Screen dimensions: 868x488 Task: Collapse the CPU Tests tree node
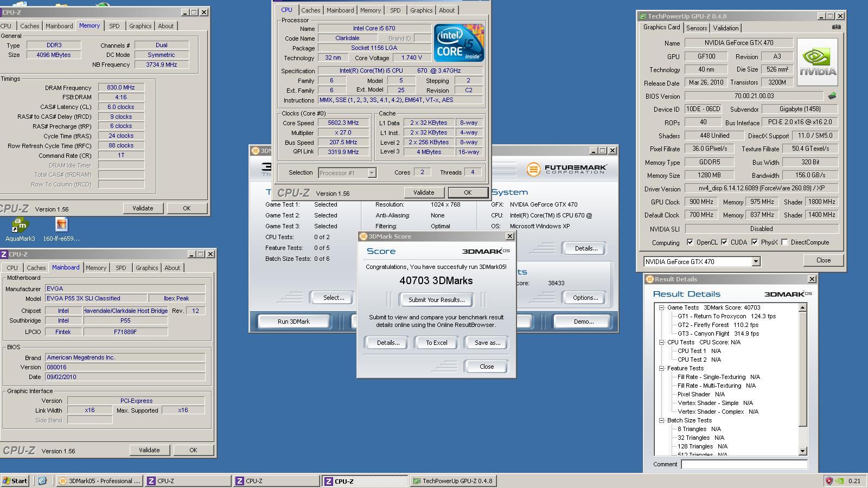662,342
